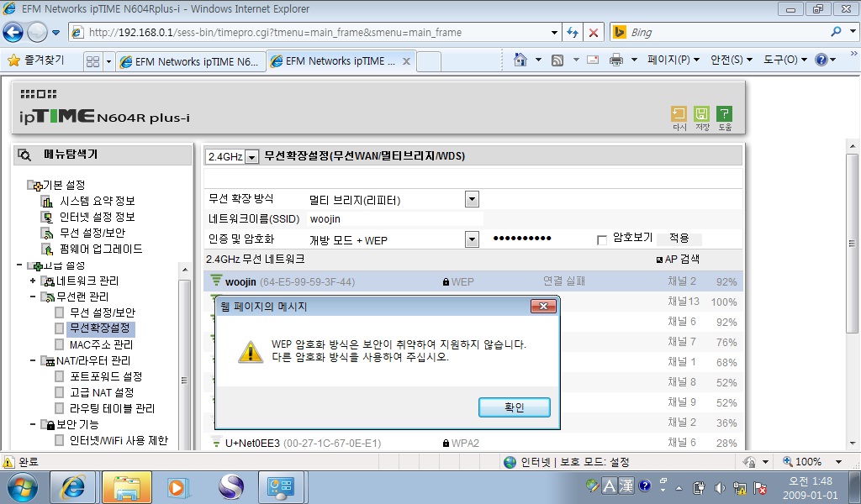
Task: Collapse the 보안 기능 tree node
Action: (x=33, y=424)
